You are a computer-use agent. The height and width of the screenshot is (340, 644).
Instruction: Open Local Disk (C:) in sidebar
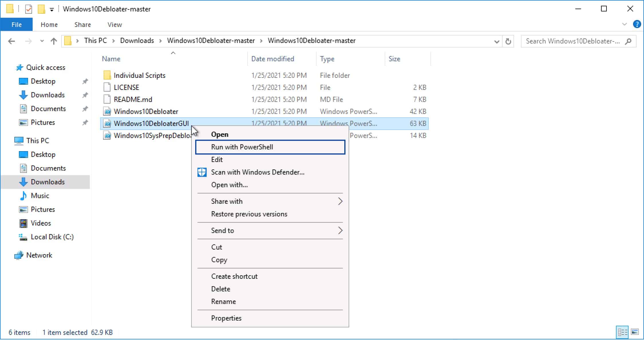pyautogui.click(x=52, y=237)
